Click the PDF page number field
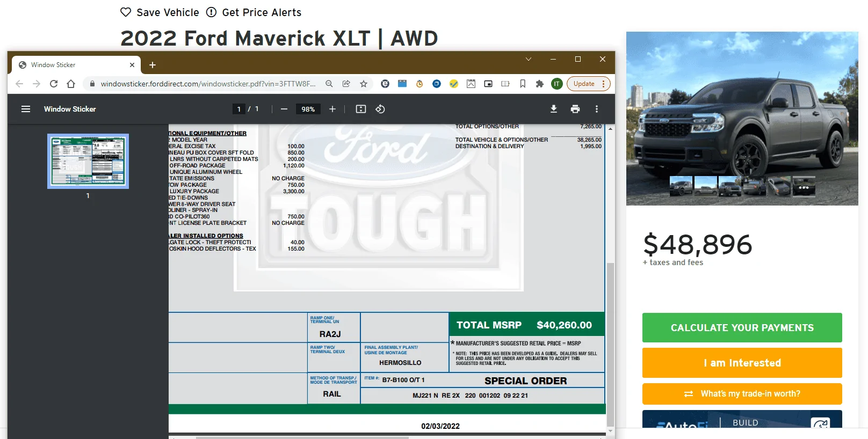Image resolution: width=868 pixels, height=439 pixels. pos(239,109)
